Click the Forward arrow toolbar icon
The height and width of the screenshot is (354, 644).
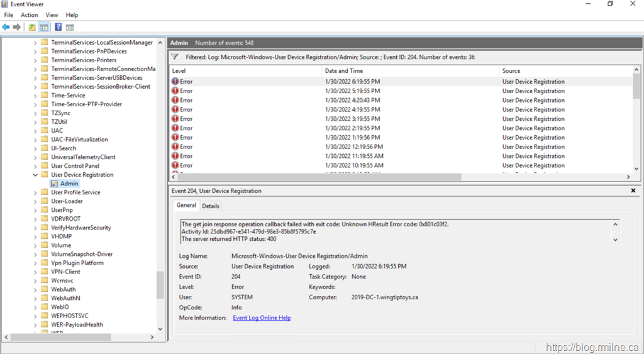(17, 27)
